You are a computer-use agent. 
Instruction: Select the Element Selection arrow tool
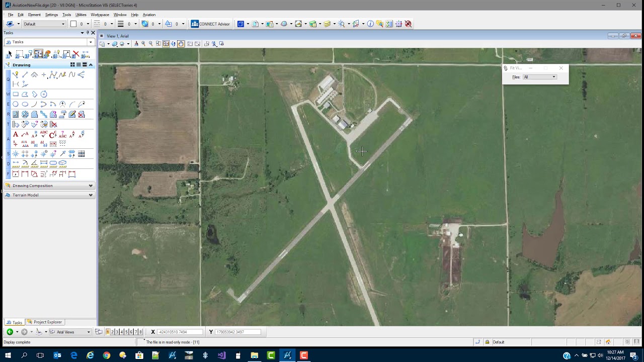(x=10, y=54)
